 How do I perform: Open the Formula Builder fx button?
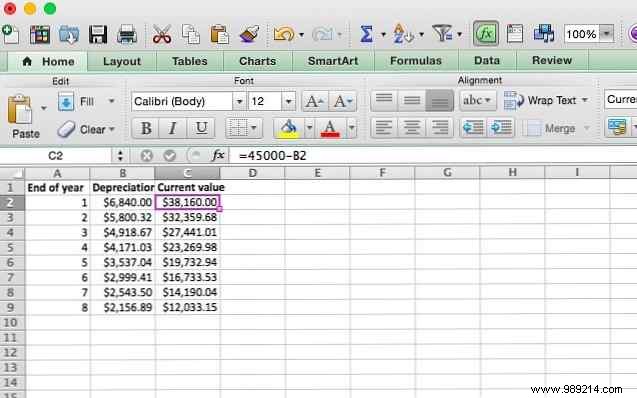point(486,33)
